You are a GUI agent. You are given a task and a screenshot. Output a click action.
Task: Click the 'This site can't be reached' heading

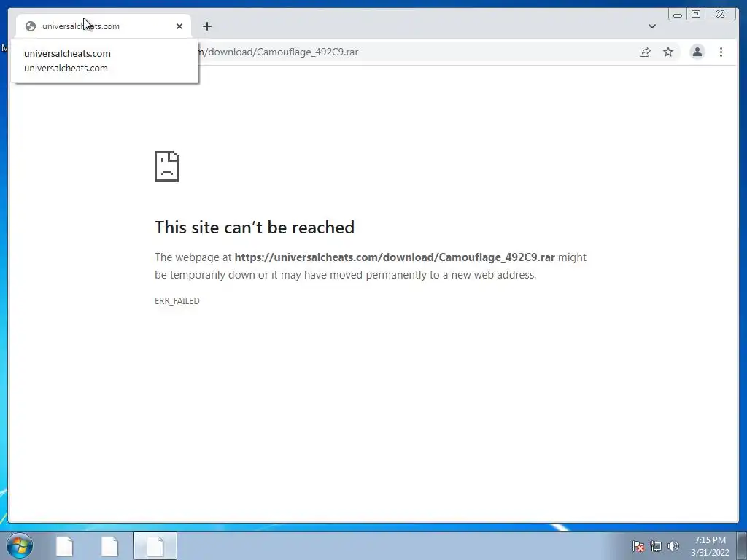point(255,227)
